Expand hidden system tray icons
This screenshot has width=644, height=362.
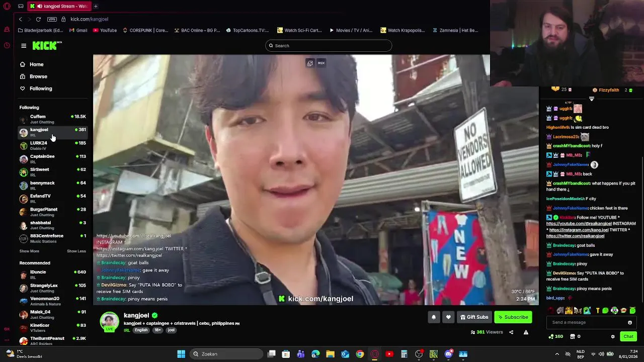tap(557, 354)
